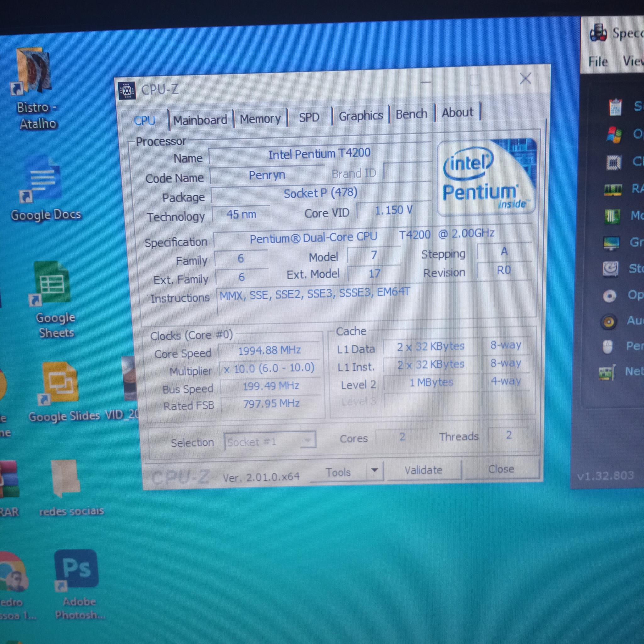This screenshot has height=644, width=644.
Task: Open the Socket #1 selection dropdown
Action: click(270, 441)
